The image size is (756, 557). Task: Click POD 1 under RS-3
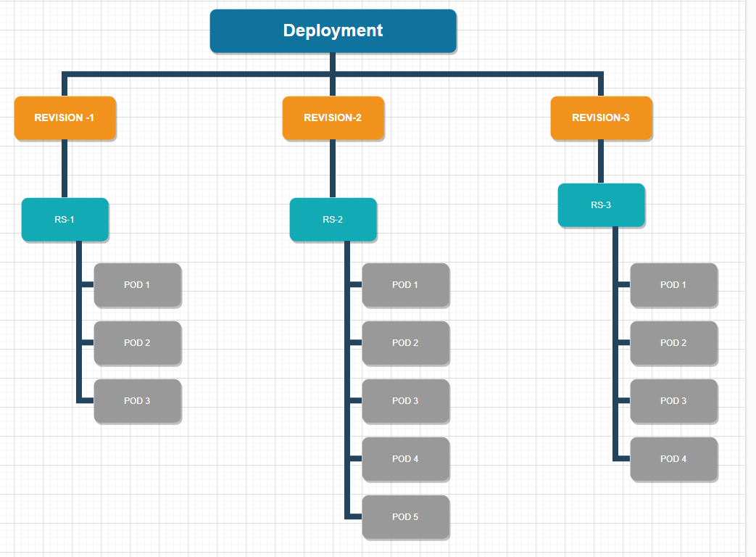[x=674, y=285]
